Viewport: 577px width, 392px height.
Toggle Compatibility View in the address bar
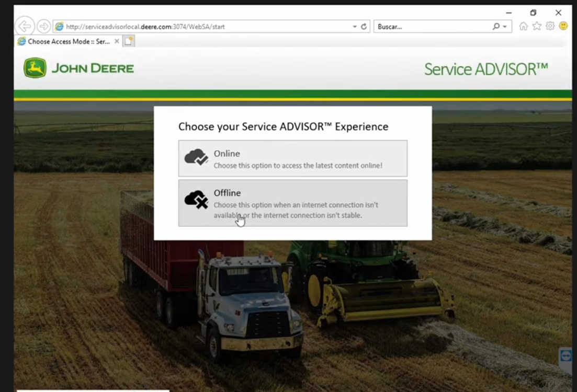click(x=354, y=26)
